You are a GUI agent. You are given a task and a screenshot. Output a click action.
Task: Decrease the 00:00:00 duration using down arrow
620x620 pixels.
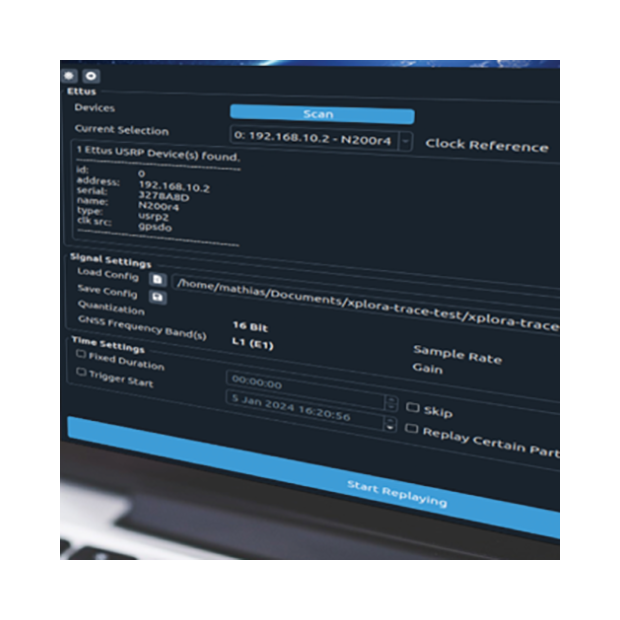click(391, 407)
